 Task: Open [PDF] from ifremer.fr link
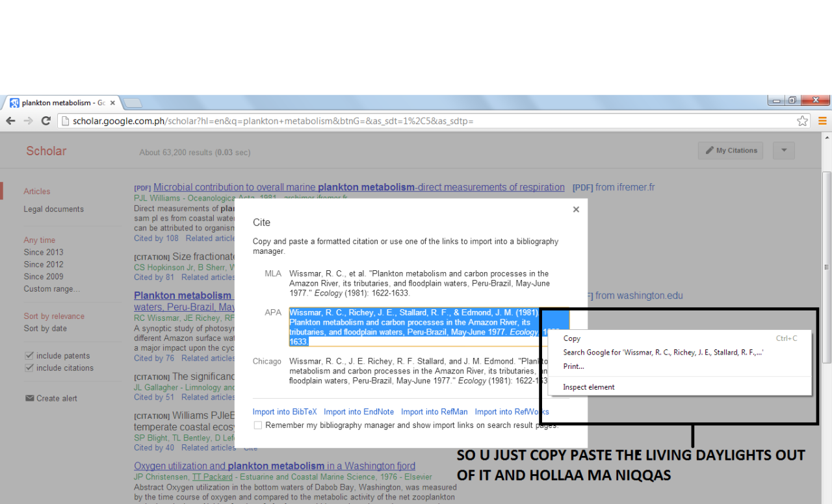tap(614, 187)
